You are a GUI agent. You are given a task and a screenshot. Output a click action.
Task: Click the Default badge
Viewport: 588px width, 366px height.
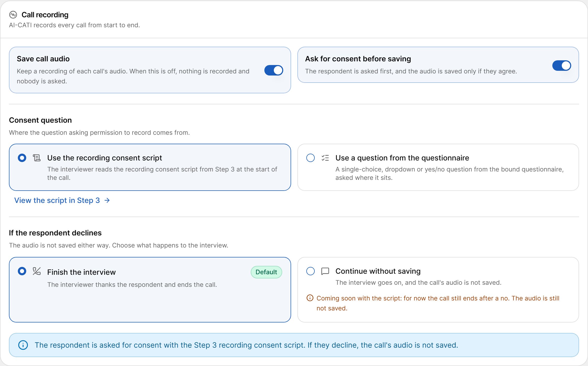[266, 272]
